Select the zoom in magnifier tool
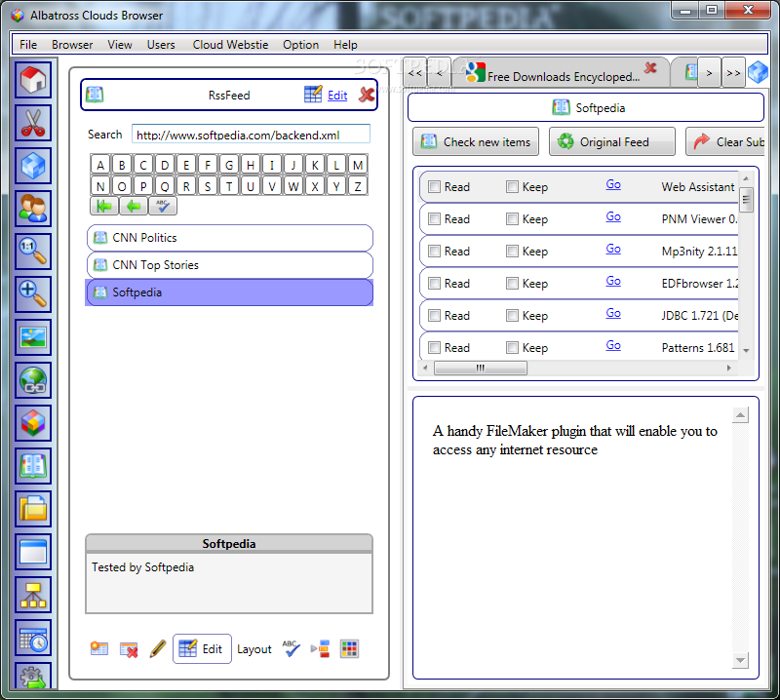The image size is (780, 700). coord(33,294)
